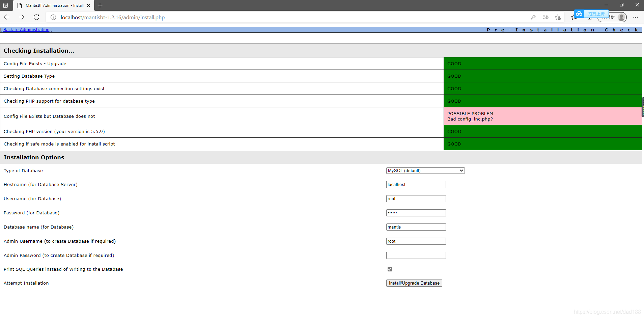The width and height of the screenshot is (644, 318).
Task: Click the browser Forward arrow
Action: (x=22, y=17)
